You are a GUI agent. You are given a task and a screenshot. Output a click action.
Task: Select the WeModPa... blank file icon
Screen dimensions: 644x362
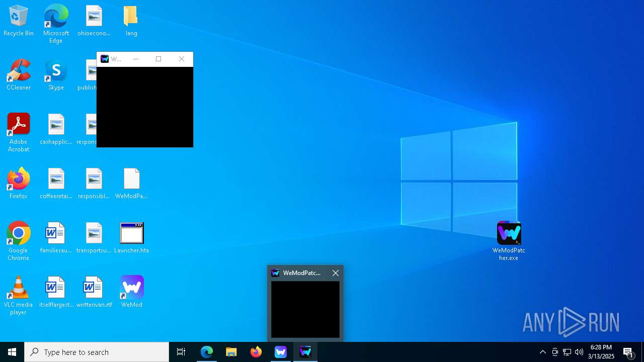[x=131, y=184]
